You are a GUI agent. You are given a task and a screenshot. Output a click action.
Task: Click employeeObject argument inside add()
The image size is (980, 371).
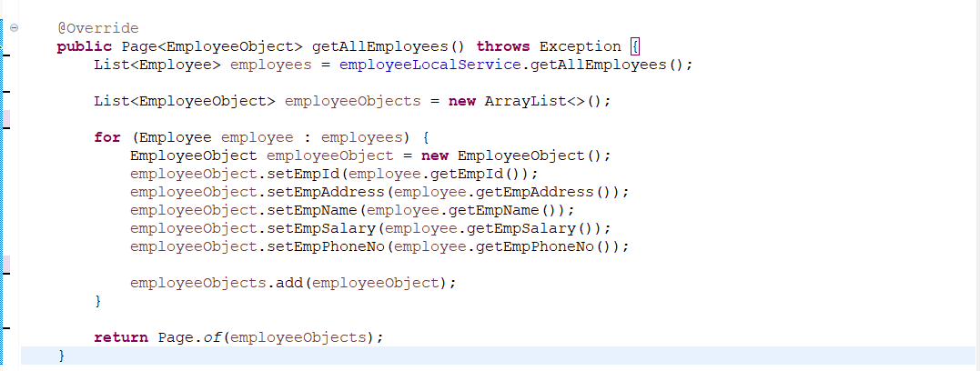pyautogui.click(x=376, y=283)
